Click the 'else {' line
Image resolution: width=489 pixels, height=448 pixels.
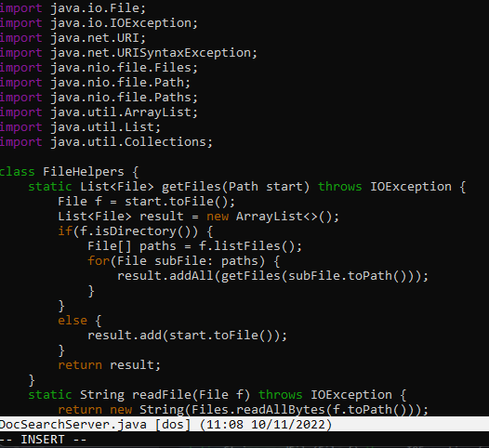coord(80,321)
